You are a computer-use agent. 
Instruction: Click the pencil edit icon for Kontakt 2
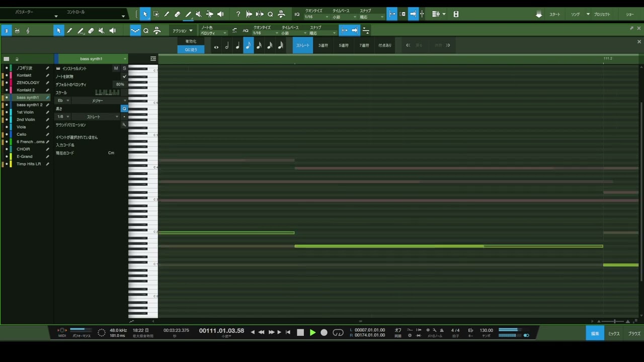click(x=47, y=90)
